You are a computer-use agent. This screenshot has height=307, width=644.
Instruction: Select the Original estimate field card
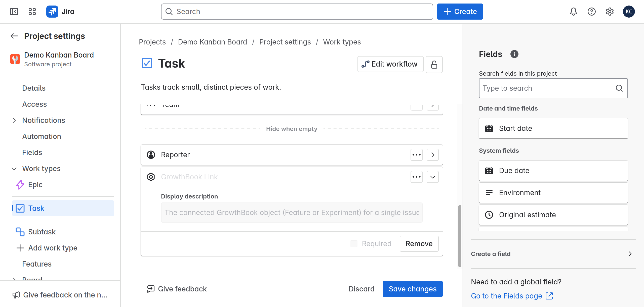click(x=553, y=215)
